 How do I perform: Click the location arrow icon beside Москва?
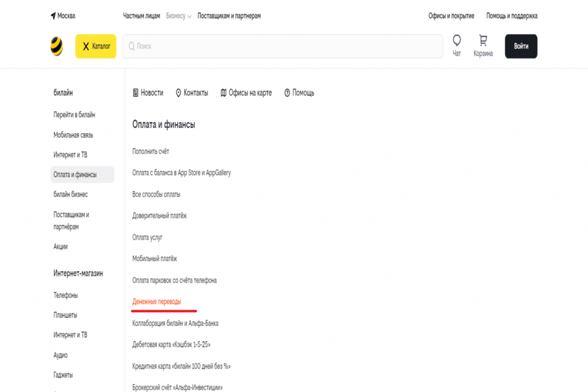tap(53, 16)
